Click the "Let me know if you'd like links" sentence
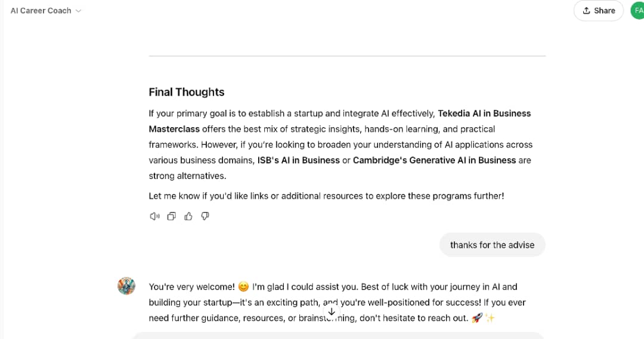This screenshot has height=339, width=644. (x=326, y=196)
